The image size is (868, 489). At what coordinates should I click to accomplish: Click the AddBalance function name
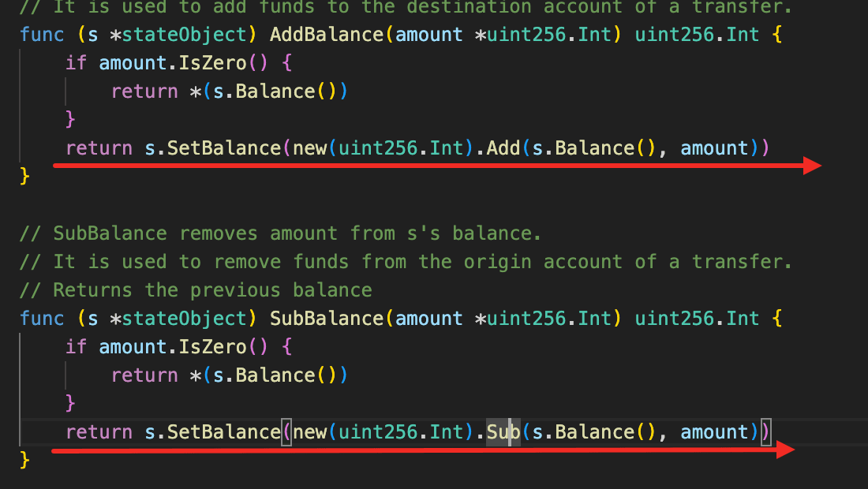[327, 34]
